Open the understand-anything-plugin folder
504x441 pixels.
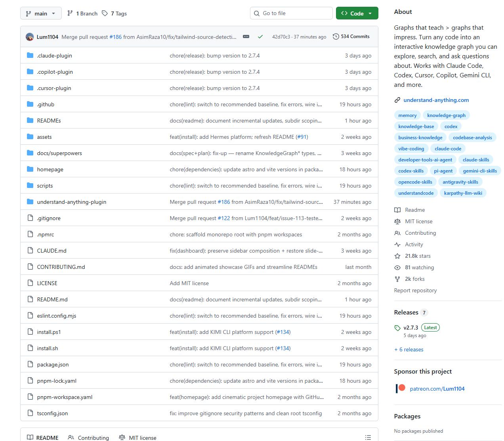point(72,202)
